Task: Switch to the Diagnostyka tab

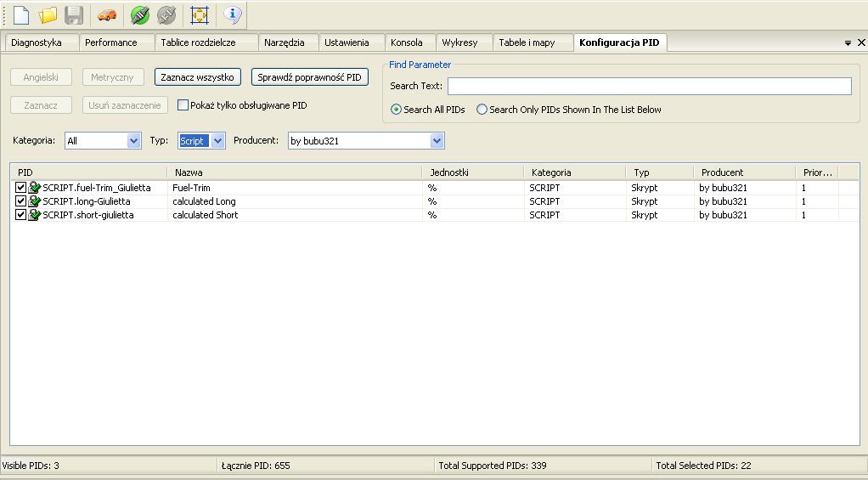Action: click(x=37, y=42)
